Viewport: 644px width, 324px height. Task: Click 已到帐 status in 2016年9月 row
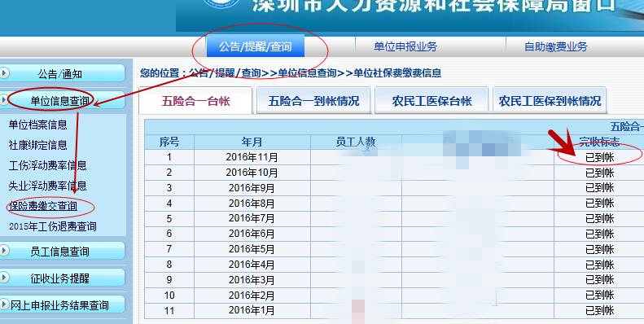pyautogui.click(x=600, y=188)
